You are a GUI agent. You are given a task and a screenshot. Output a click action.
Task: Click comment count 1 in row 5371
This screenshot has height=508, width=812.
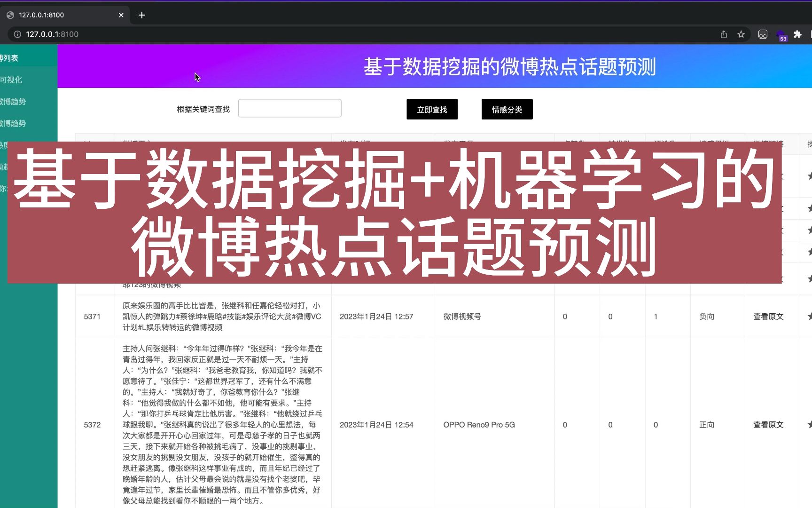click(656, 317)
